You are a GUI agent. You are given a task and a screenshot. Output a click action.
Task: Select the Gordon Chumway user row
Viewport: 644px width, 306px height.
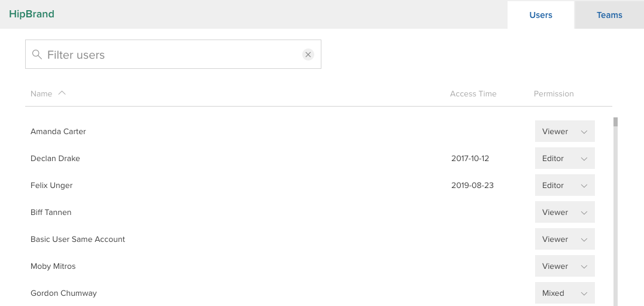(318, 293)
